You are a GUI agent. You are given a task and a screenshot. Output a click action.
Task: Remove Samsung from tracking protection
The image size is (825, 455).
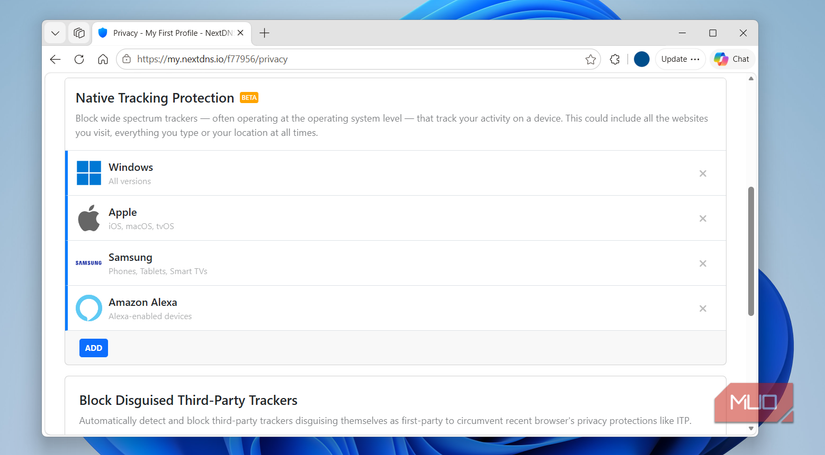point(702,264)
